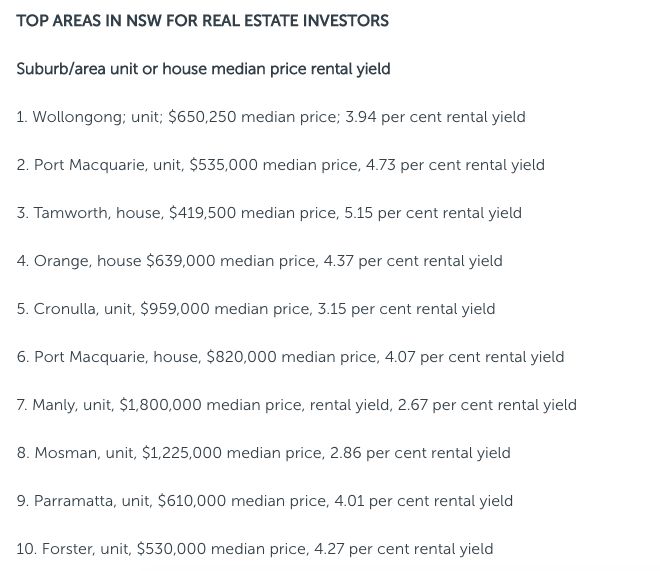Click the Cronulla unit entry

point(256,309)
